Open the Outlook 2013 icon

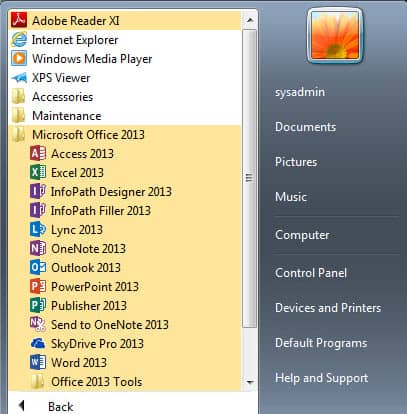click(38, 268)
